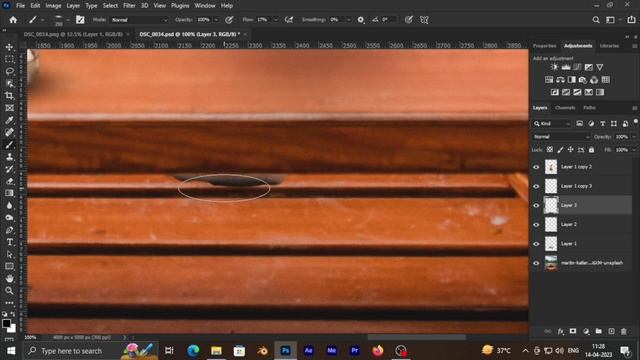The height and width of the screenshot is (360, 640).
Task: Switch to the Channels tab
Action: (565, 108)
